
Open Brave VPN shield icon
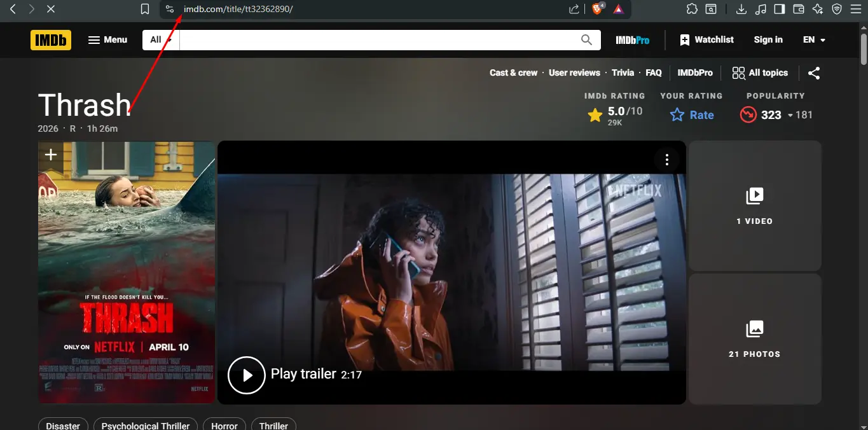click(837, 9)
